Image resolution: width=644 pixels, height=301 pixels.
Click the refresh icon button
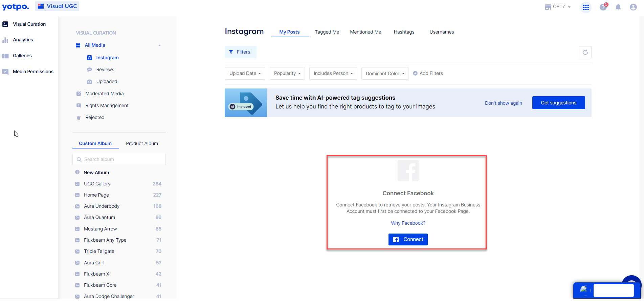[x=585, y=52]
